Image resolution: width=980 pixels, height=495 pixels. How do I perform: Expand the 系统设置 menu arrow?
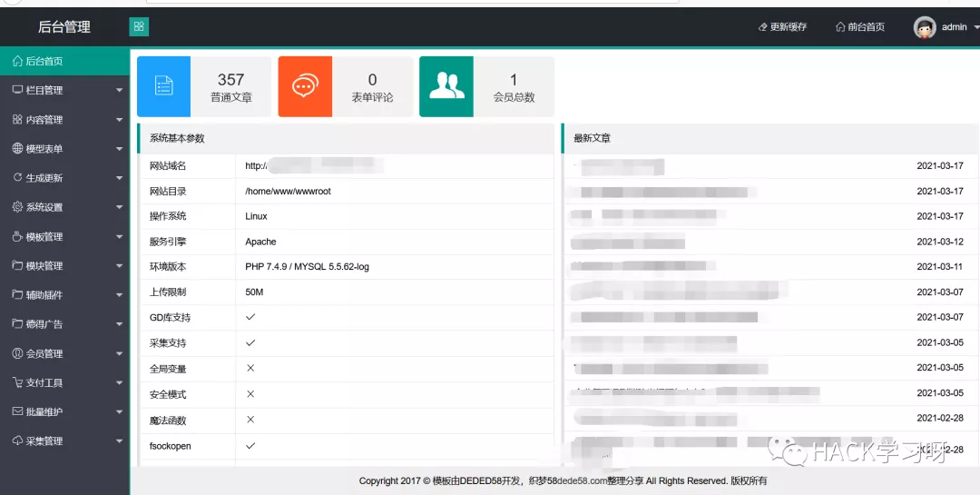click(x=120, y=208)
